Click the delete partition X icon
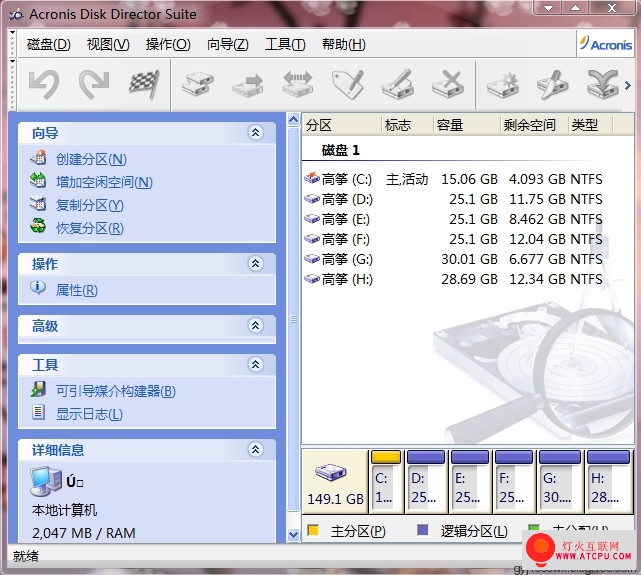Viewport: 641px width, 575px height. point(448,84)
